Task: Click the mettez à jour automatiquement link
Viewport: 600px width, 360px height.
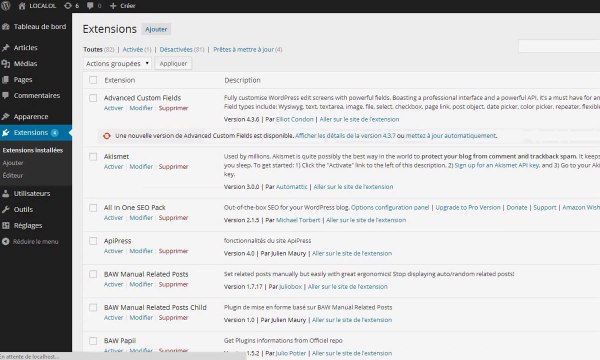Action: (451, 136)
